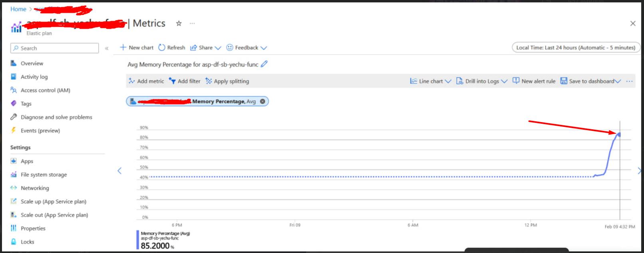Open the ellipsis menu beside the Metrics title
The width and height of the screenshot is (644, 253).
[192, 24]
